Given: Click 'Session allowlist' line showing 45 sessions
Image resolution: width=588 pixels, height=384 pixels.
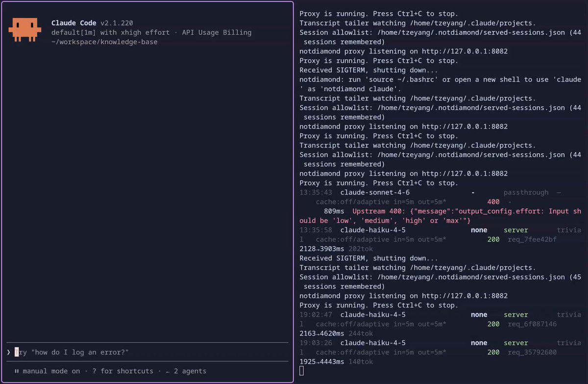Looking at the screenshot, I should coord(440,282).
